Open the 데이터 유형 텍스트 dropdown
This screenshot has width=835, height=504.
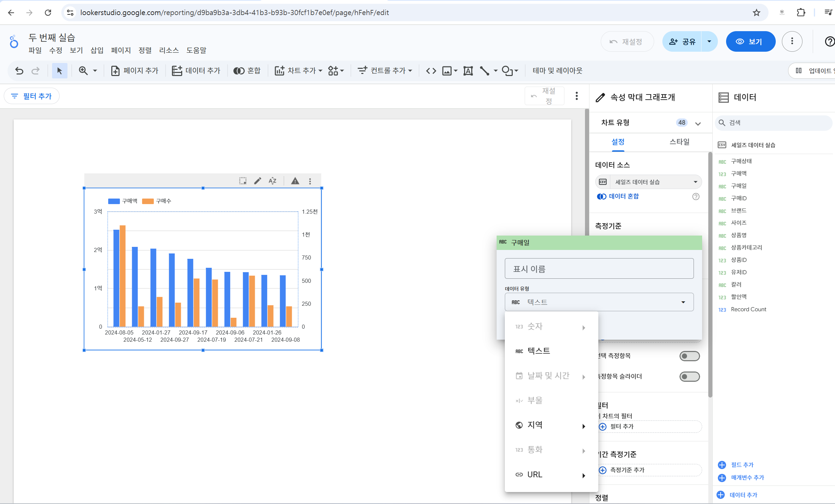click(x=599, y=302)
